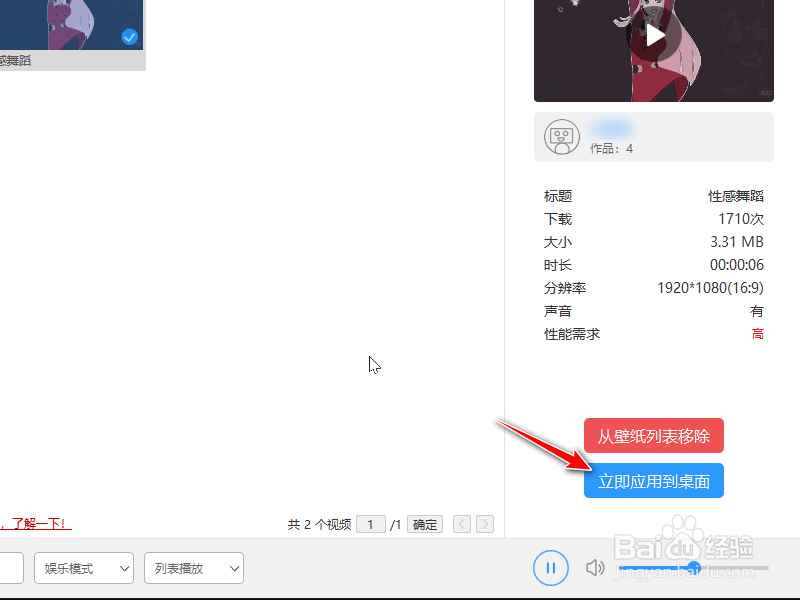Open the red 了解一下 link
Viewport: 800px width, 600px height.
click(x=36, y=524)
